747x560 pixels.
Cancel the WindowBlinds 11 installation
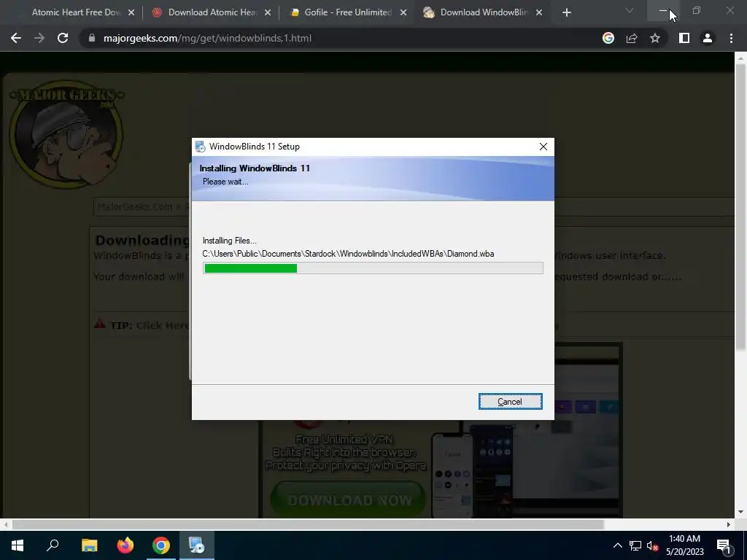[x=510, y=402]
